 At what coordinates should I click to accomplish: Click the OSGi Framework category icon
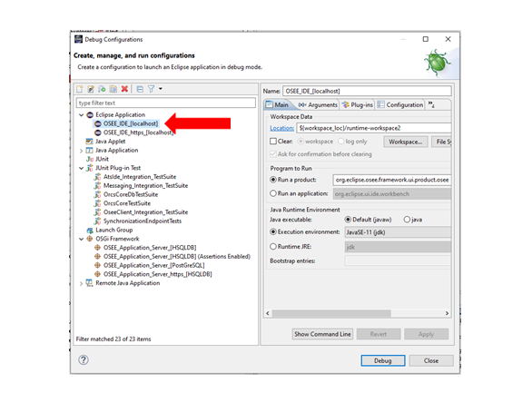click(90, 239)
